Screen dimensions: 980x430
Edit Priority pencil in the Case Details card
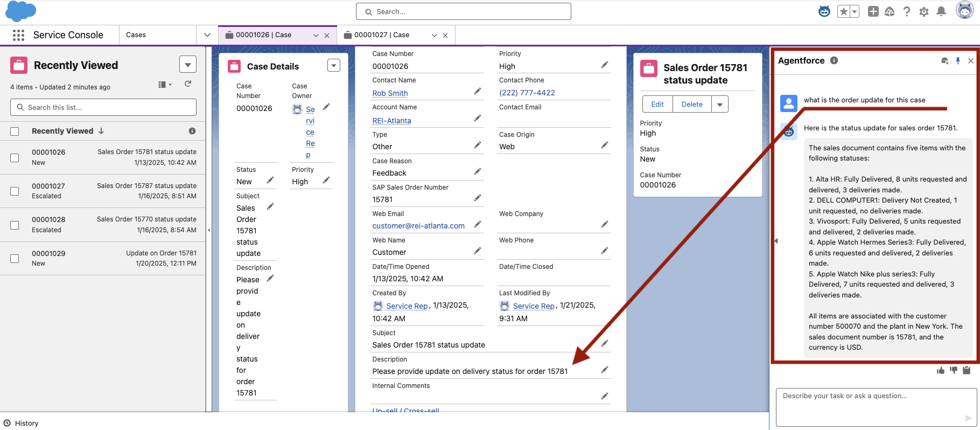(x=326, y=181)
